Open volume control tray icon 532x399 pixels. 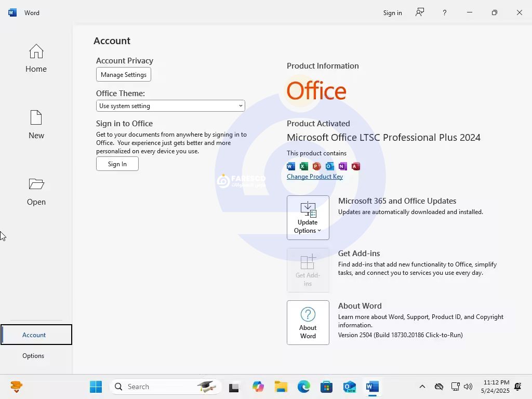tap(468, 387)
